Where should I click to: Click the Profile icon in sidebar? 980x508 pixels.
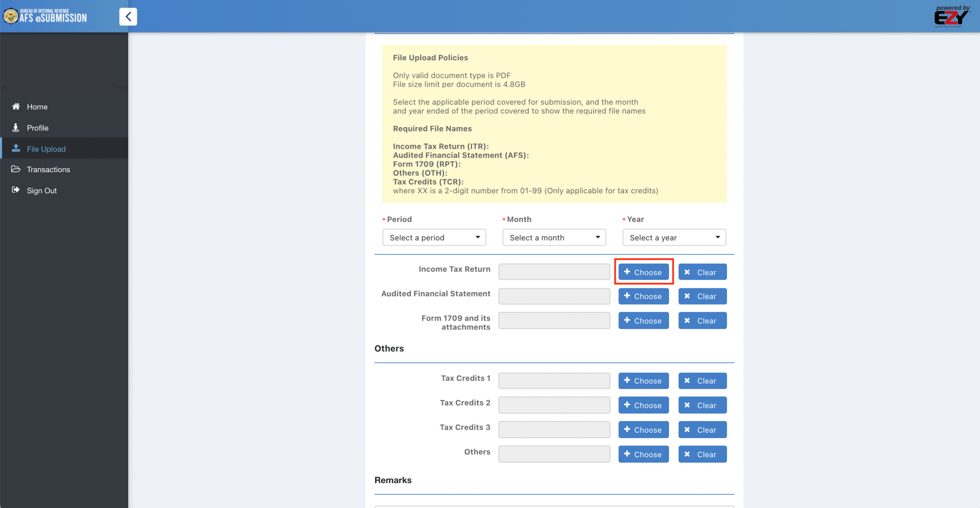(16, 128)
